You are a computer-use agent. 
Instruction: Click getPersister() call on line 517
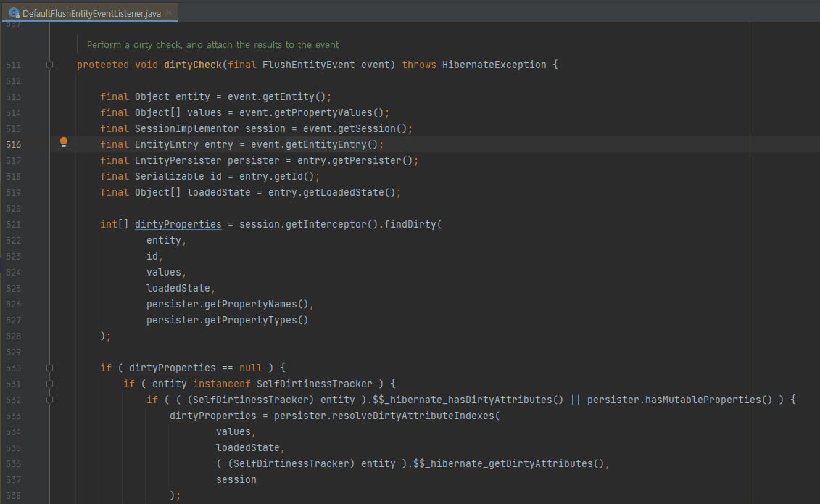click(x=373, y=160)
